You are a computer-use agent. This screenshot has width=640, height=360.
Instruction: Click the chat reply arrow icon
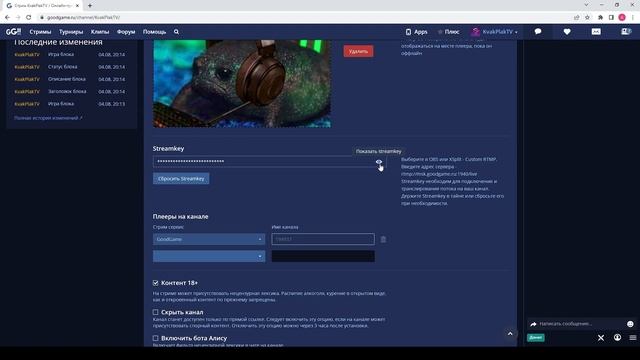[533, 324]
